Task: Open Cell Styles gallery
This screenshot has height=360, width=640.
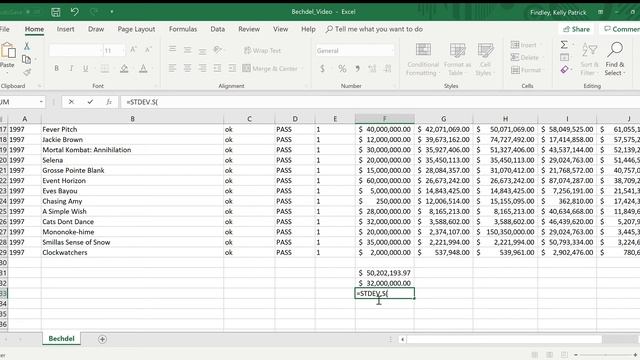Action: coord(485,59)
